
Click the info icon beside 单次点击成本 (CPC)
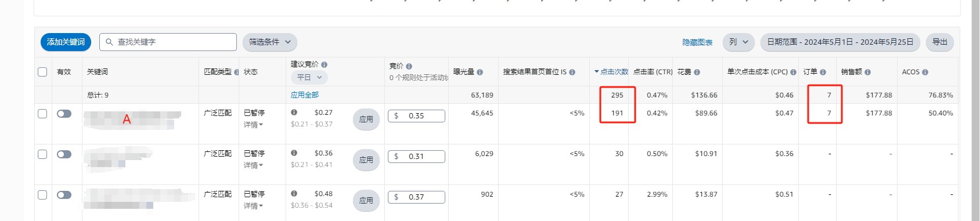click(794, 73)
